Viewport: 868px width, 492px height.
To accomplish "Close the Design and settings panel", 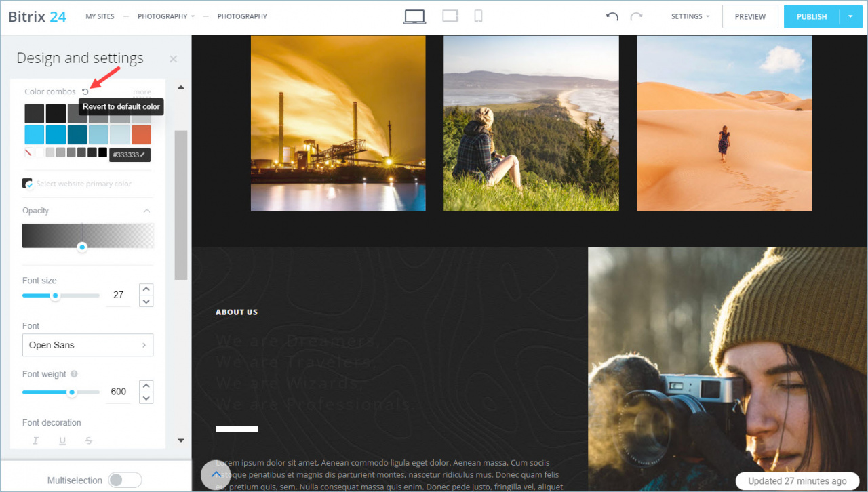I will coord(173,59).
